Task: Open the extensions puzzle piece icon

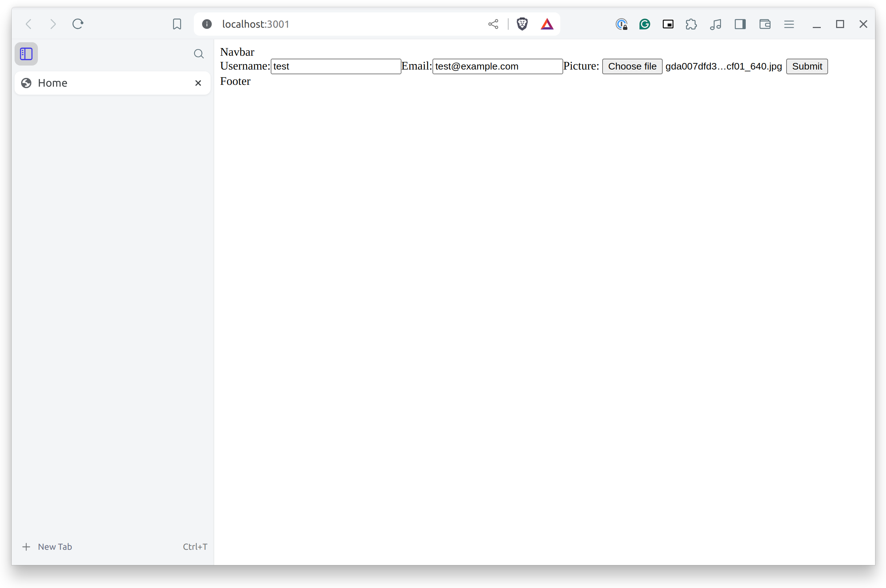Action: coord(691,24)
